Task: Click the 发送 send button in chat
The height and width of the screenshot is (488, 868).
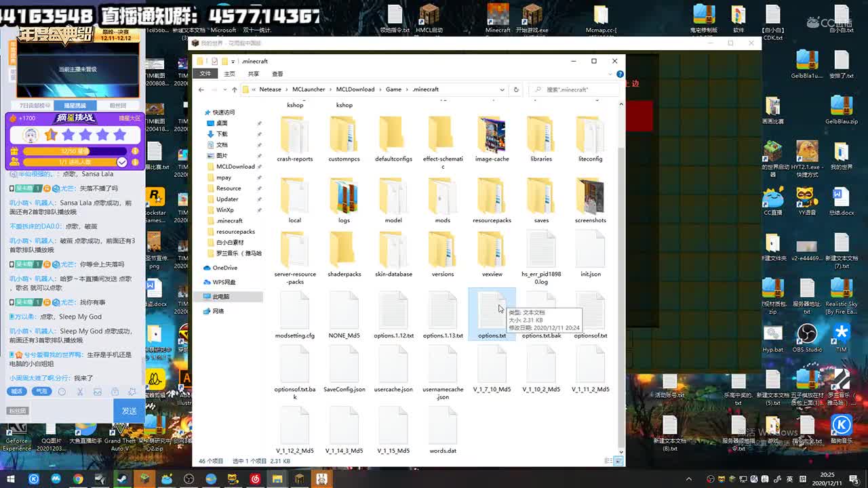Action: pos(129,411)
